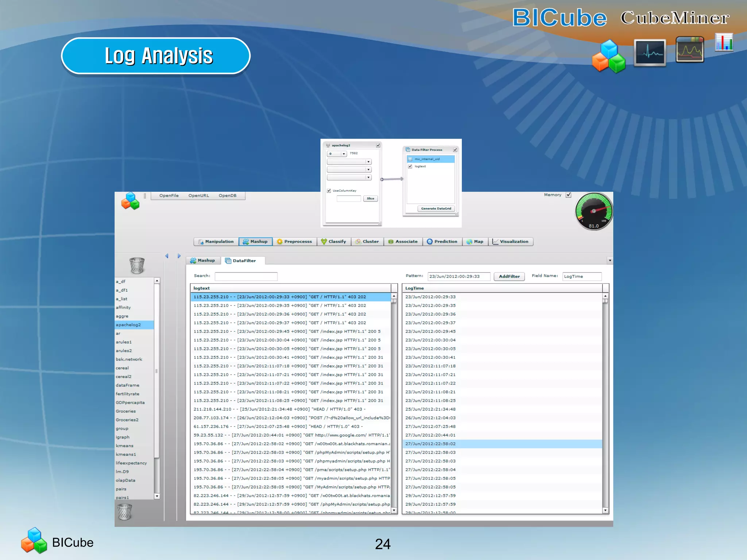Click the memory gauge dial
Screen dimensions: 747x560
[x=594, y=211]
